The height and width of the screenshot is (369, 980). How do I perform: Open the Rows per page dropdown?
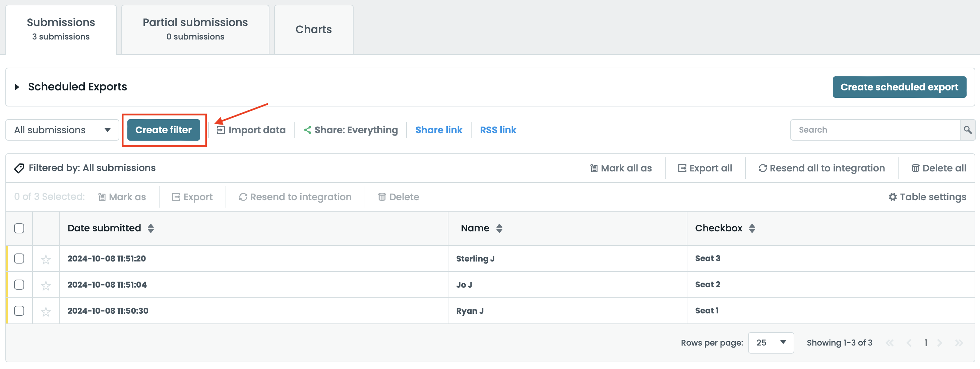771,343
